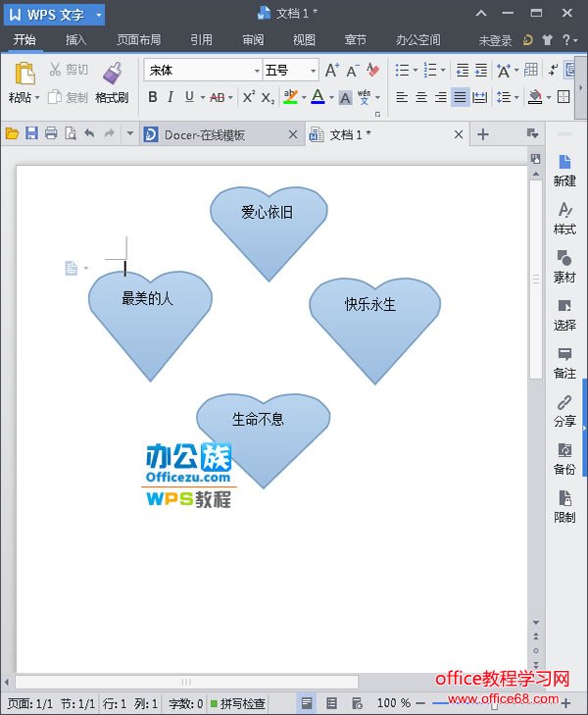
Task: Click zoom out minus button
Action: 420,703
